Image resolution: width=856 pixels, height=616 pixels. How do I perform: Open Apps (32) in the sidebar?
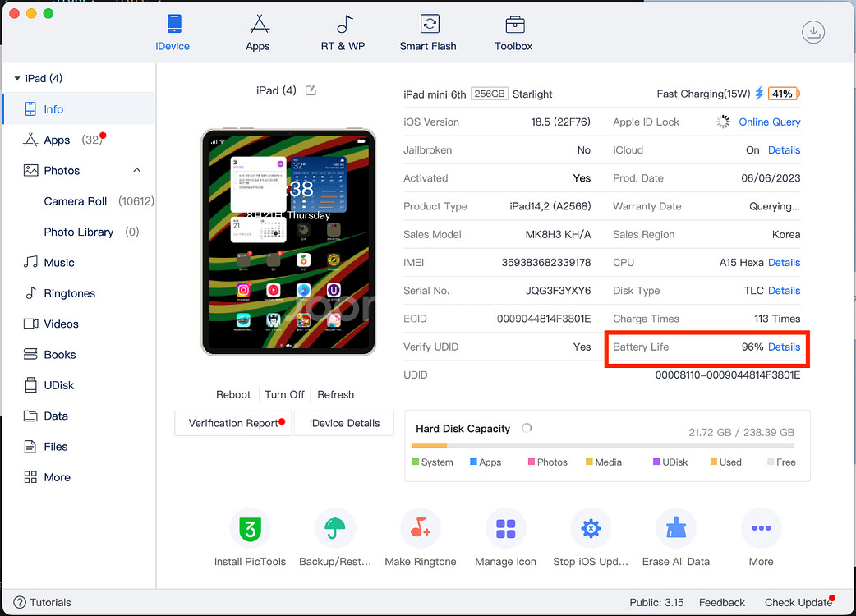pos(80,140)
